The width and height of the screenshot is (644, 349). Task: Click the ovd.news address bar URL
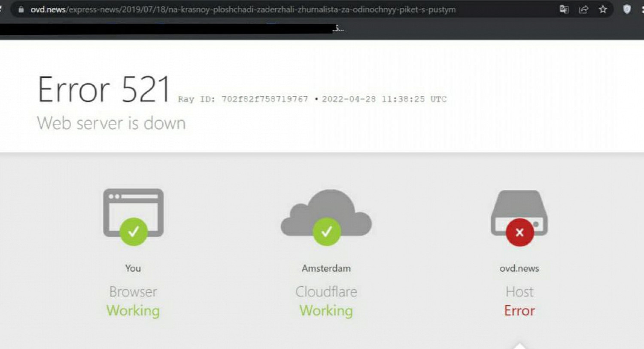243,9
